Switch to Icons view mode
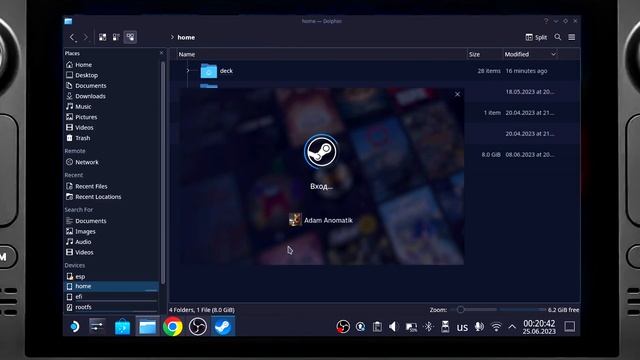 click(x=102, y=37)
